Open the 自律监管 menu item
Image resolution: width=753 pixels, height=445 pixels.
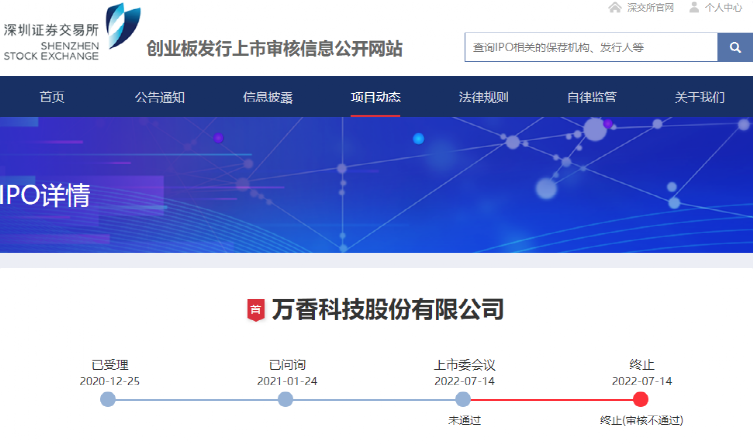coord(592,97)
